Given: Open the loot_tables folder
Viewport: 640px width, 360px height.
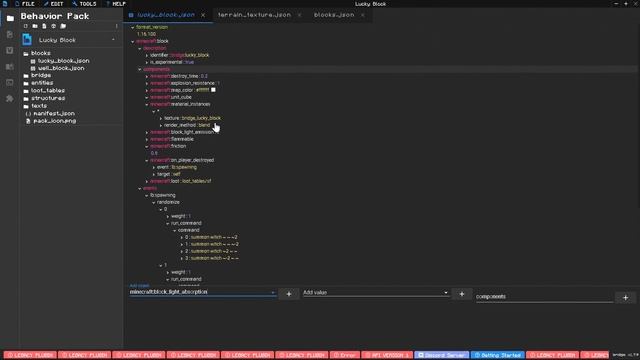Looking at the screenshot, I should (x=48, y=91).
